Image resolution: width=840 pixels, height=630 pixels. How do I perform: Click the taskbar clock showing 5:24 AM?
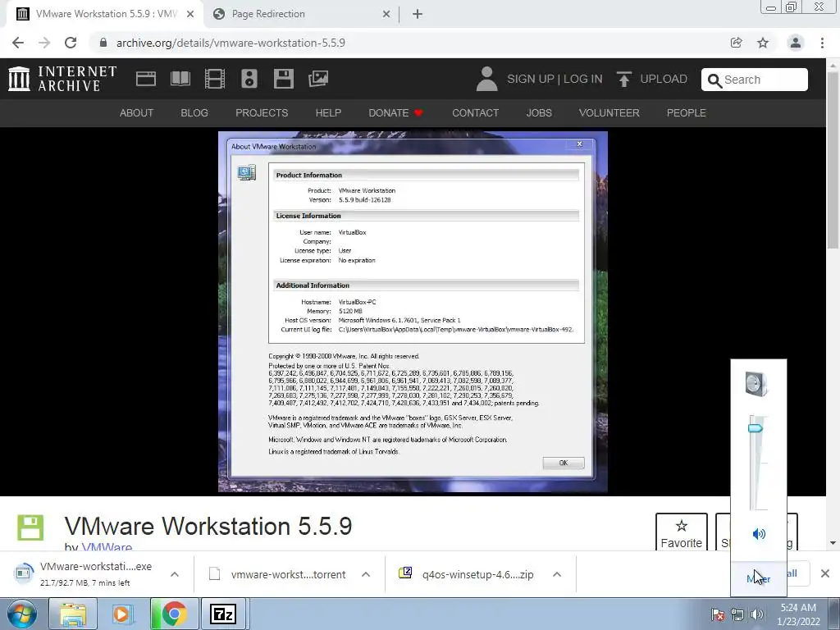798,614
